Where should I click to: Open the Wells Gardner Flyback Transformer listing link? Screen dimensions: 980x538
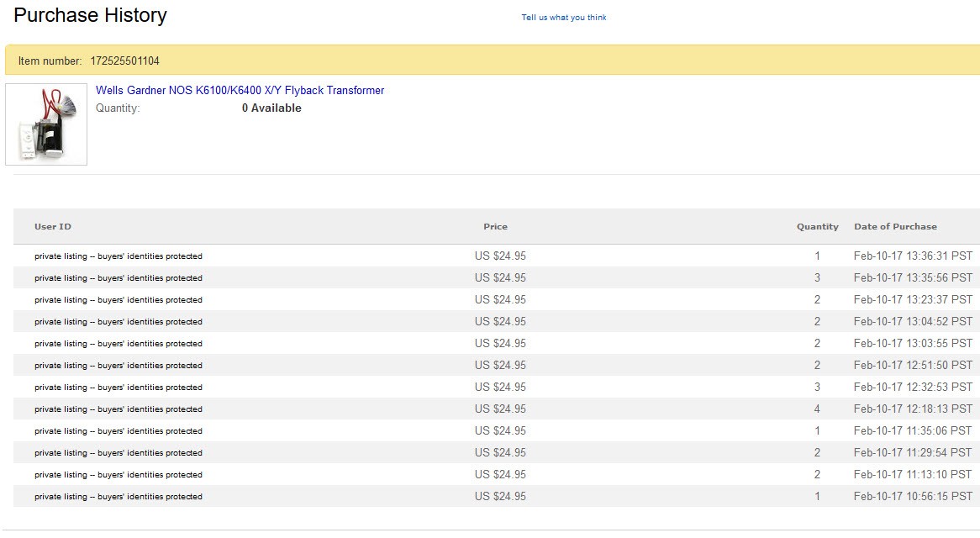[240, 91]
